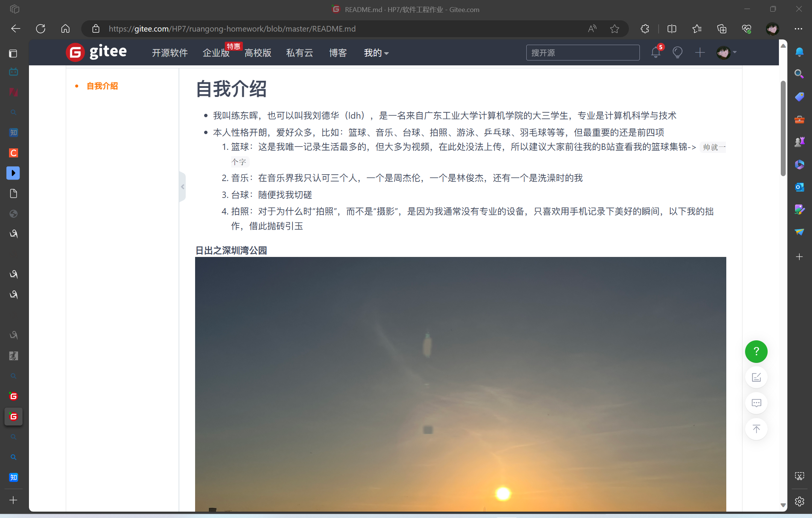Click the Gitee logo to go home

coord(96,52)
